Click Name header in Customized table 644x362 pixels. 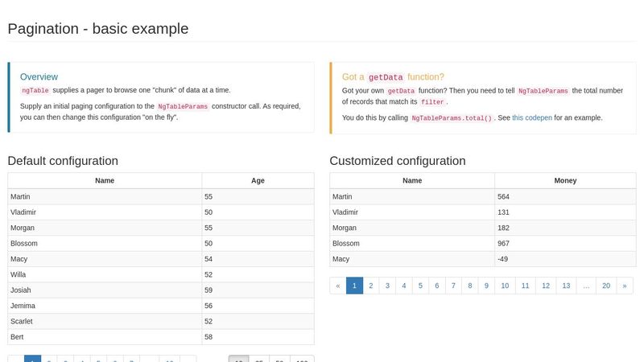[x=412, y=180]
